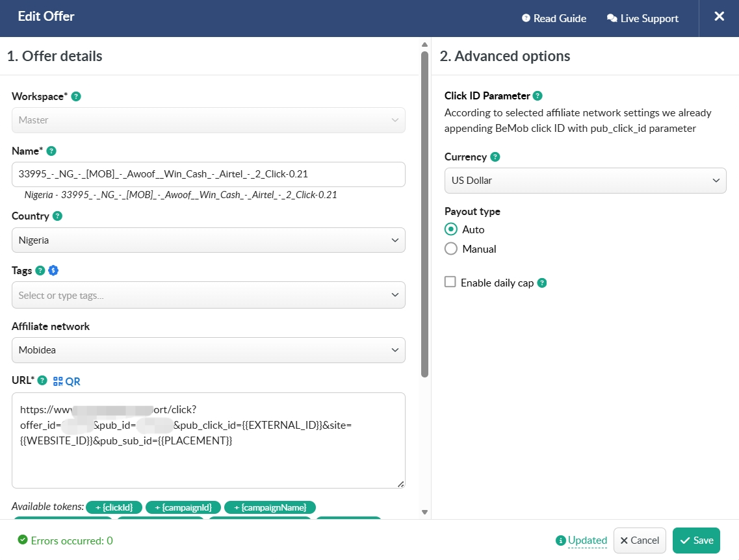Enable the daily cap checkbox
This screenshot has height=560, width=739.
pos(450,282)
